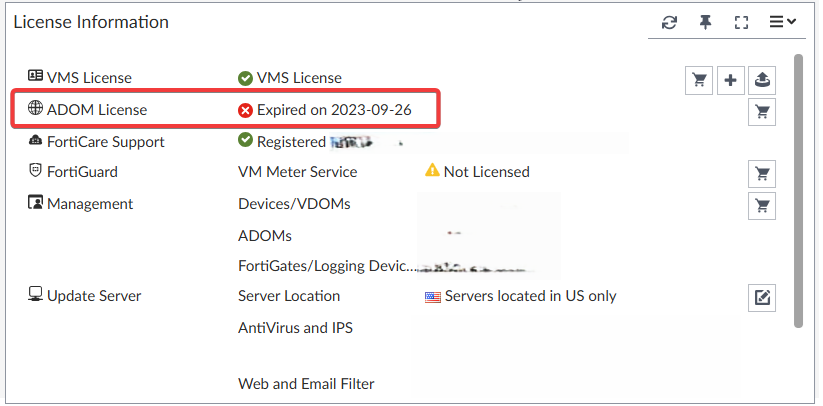Click the upload license icon for VMS License
Screen dimensions: 823x406
pyautogui.click(x=762, y=80)
